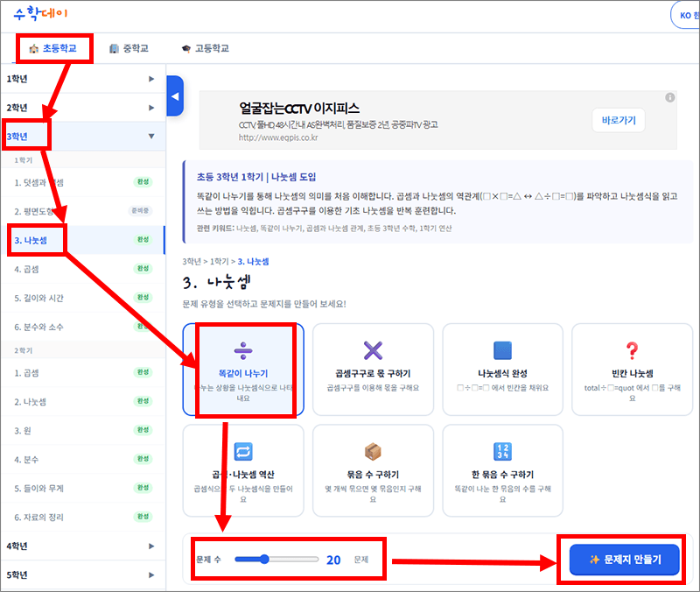Adjust the 문제 수 slider handle
The height and width of the screenshot is (592, 700).
264,560
